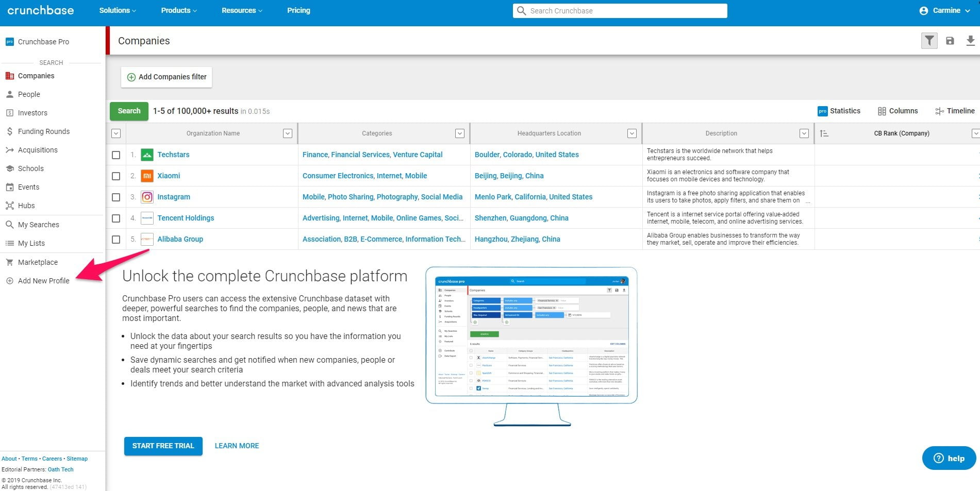Click the Xiaomi logo icon

click(x=147, y=176)
